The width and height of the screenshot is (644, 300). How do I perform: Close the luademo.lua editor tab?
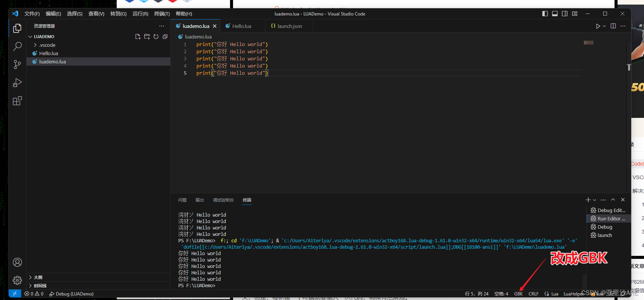click(215, 26)
